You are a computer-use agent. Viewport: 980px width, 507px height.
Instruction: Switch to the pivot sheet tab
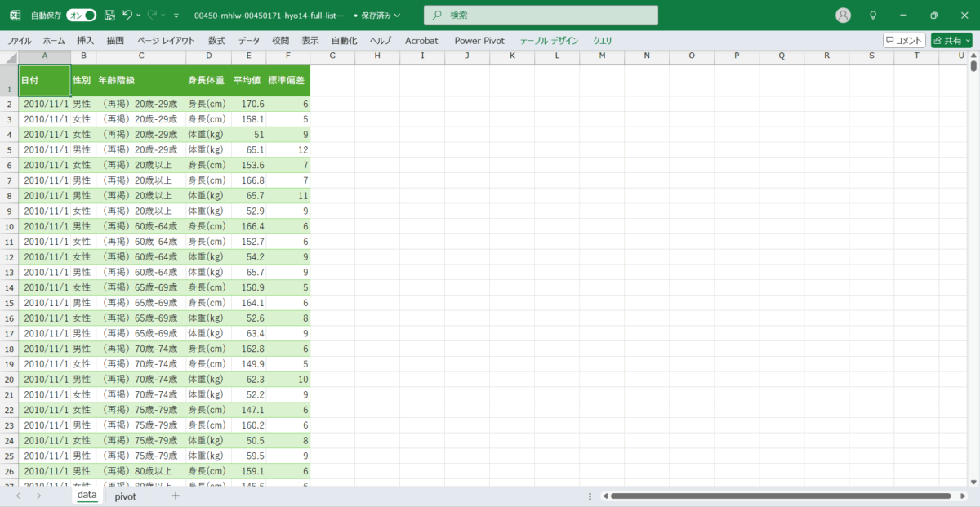125,496
